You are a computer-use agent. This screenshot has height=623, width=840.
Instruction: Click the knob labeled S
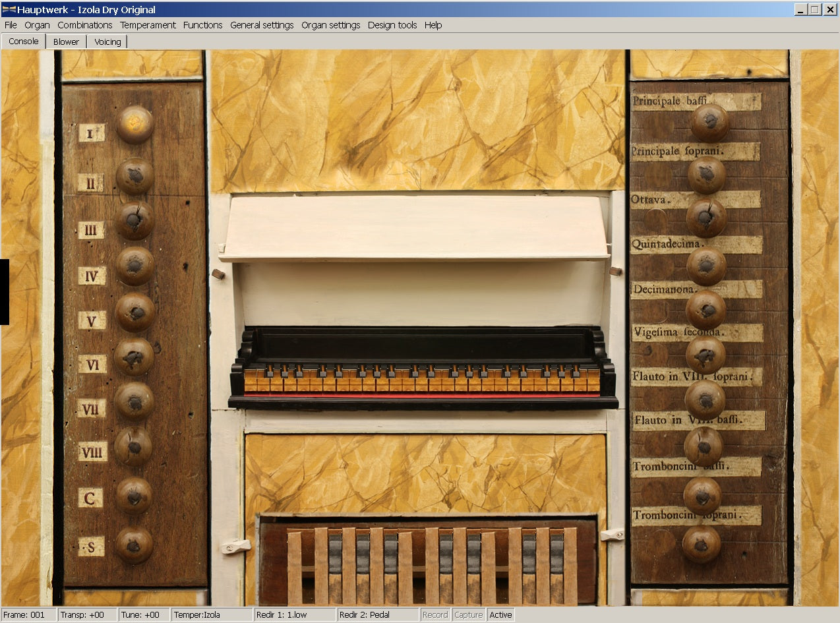click(x=135, y=545)
